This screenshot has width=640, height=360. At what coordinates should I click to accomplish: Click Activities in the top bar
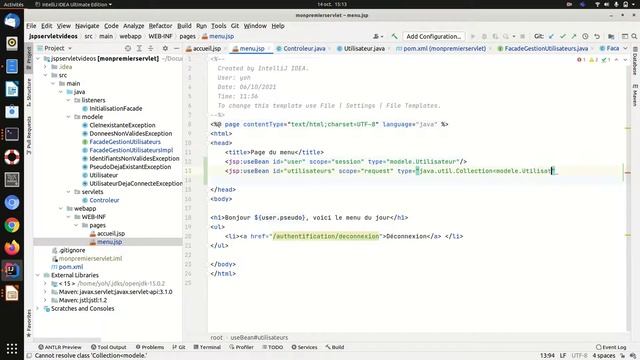click(x=13, y=4)
